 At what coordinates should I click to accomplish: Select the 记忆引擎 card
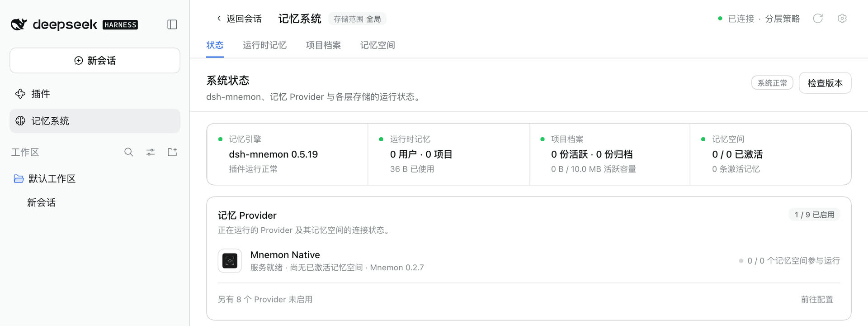coord(288,154)
